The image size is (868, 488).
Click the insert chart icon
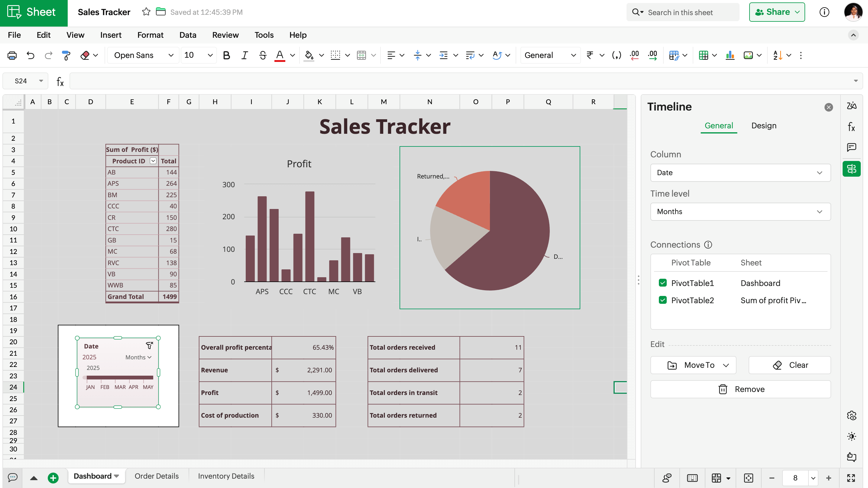click(730, 55)
